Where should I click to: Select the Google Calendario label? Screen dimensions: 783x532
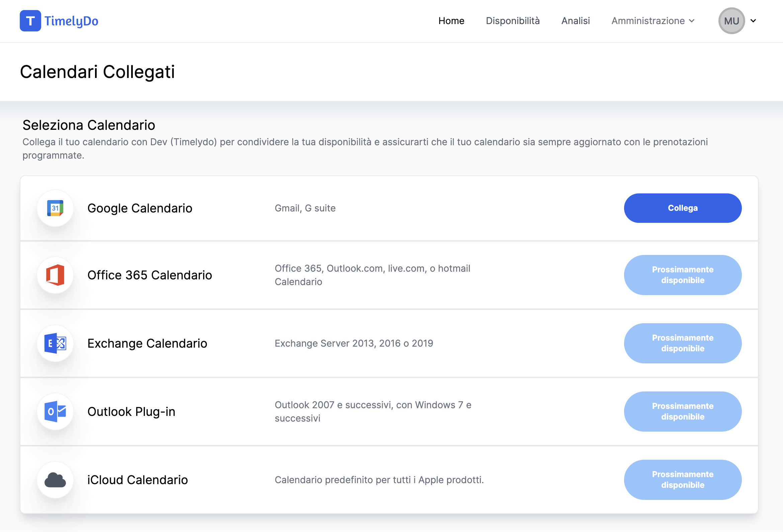(140, 208)
